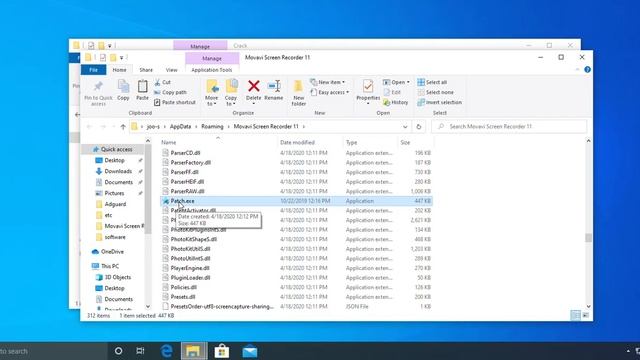The width and height of the screenshot is (640, 360).
Task: Switch to the Share ribbon tab
Action: coord(146,70)
